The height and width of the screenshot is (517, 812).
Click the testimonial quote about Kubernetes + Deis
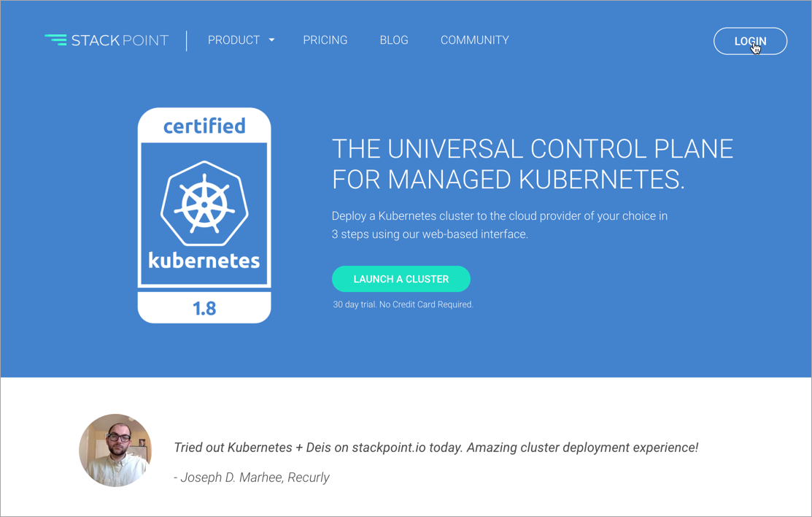pyautogui.click(x=436, y=448)
